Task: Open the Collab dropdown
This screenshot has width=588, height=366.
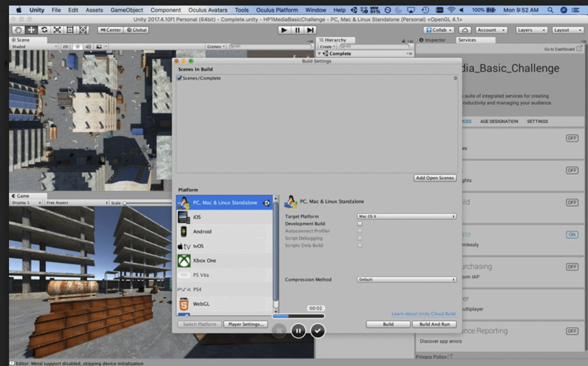Action: [x=439, y=30]
